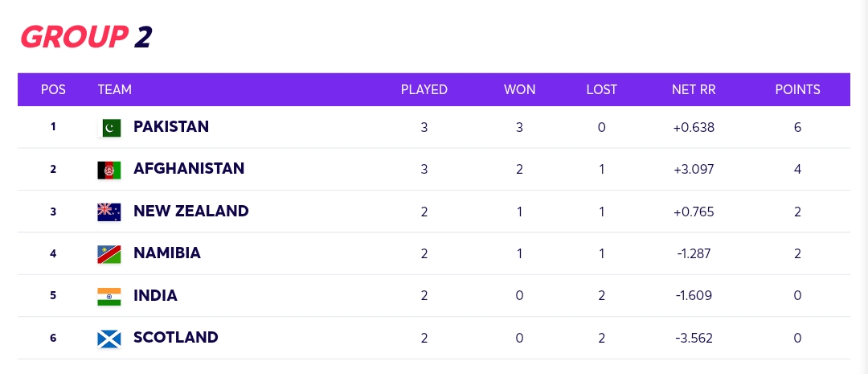Sort by the POINTS column header

pyautogui.click(x=798, y=90)
